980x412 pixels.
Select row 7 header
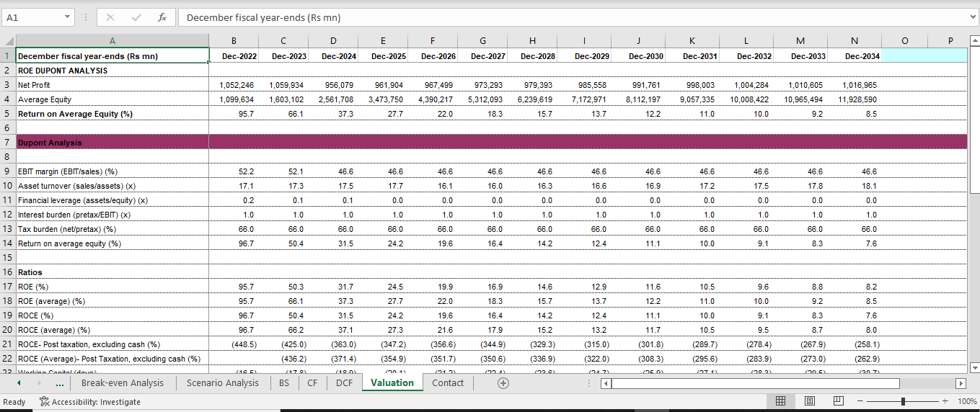pyautogui.click(x=7, y=143)
